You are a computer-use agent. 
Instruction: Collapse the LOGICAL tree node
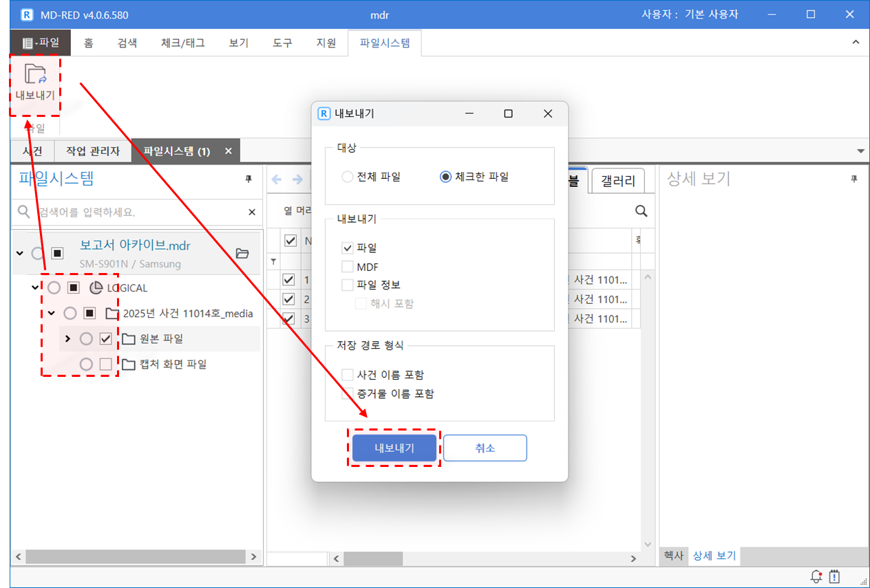(x=35, y=288)
